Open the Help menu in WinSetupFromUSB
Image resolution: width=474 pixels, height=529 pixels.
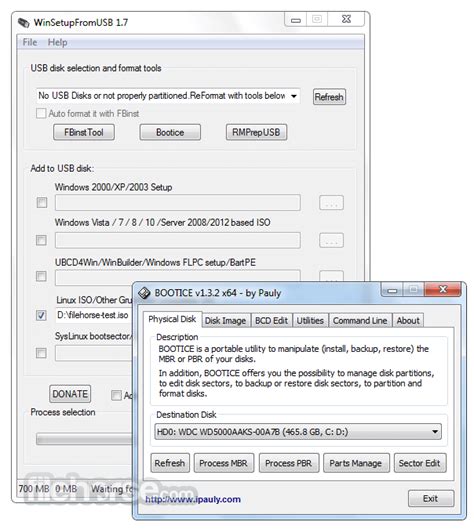[x=57, y=43]
